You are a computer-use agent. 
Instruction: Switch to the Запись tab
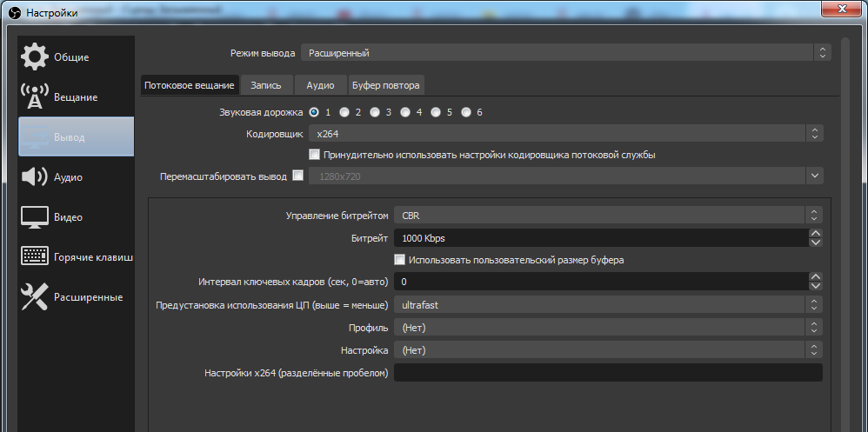pos(266,85)
